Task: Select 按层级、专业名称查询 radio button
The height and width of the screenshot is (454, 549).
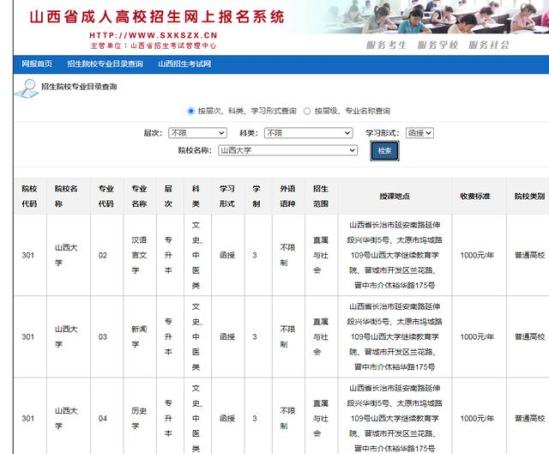Action: point(307,111)
